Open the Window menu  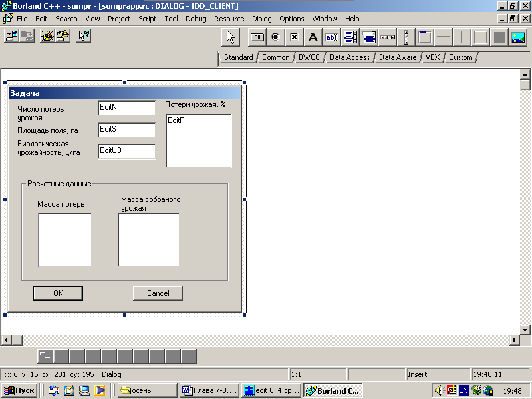tap(325, 19)
